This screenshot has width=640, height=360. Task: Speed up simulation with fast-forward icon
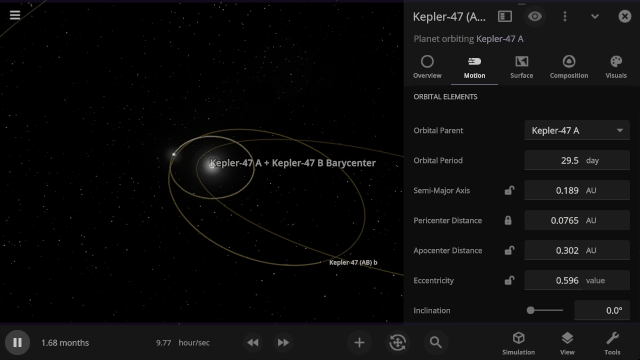(283, 342)
